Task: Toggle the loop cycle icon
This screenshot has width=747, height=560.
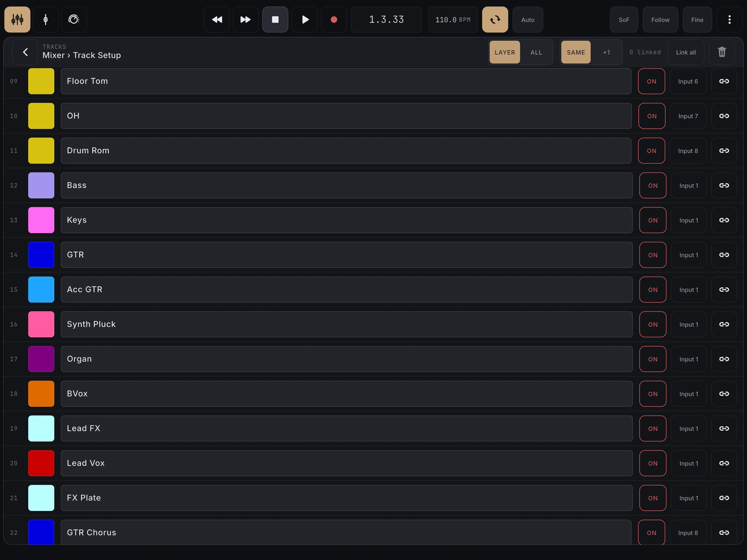Action: 495,20
